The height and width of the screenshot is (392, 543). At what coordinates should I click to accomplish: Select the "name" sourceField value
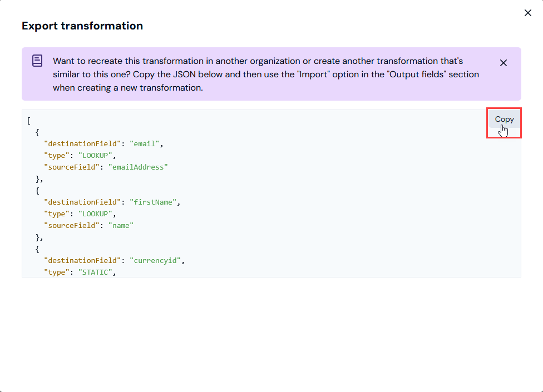121,226
